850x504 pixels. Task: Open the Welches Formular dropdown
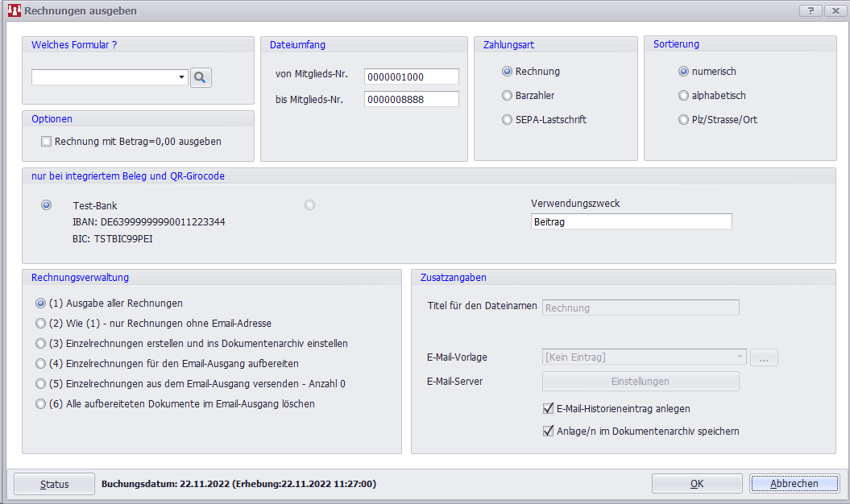point(182,77)
